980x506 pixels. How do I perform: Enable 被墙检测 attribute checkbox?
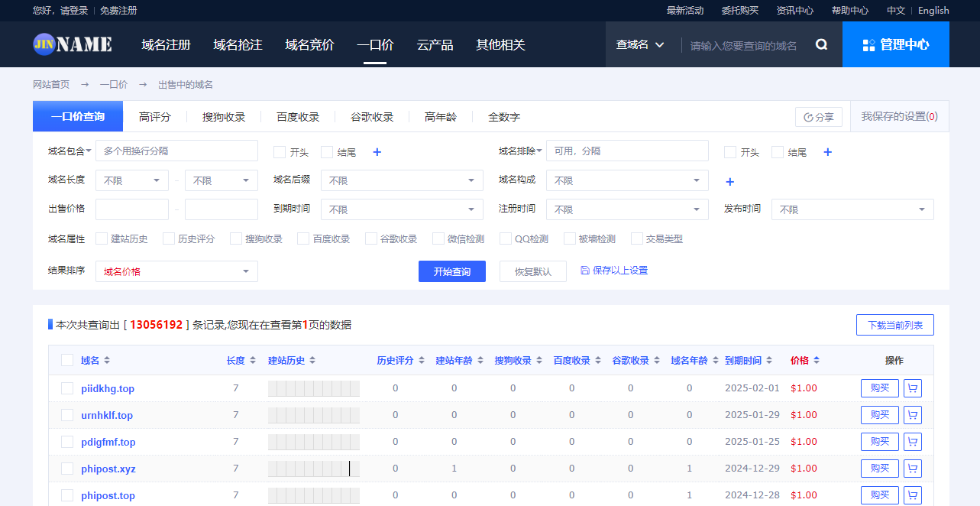click(x=570, y=238)
